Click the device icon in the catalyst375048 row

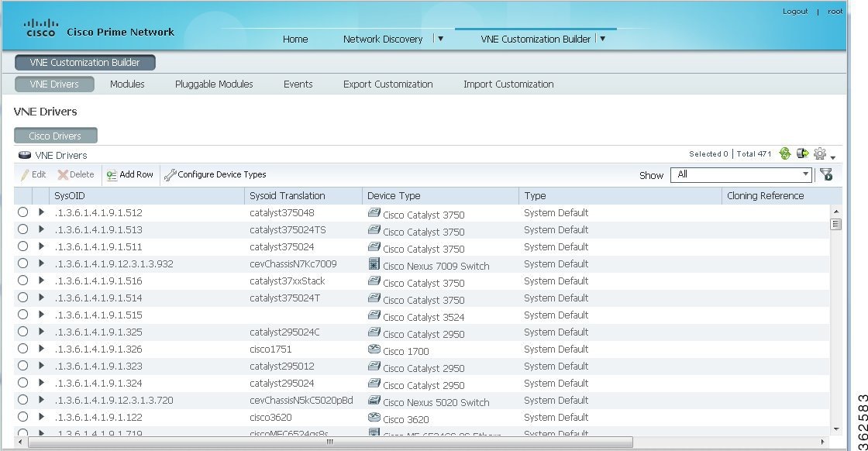tap(374, 212)
